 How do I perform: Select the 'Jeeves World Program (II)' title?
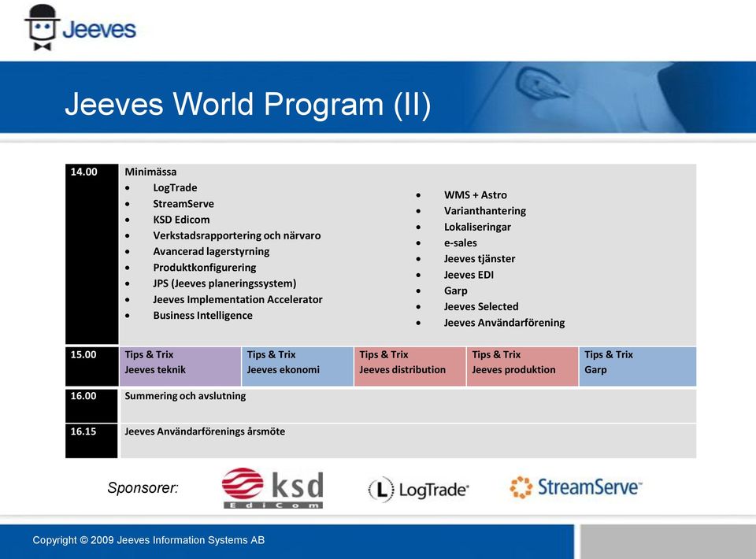point(248,104)
